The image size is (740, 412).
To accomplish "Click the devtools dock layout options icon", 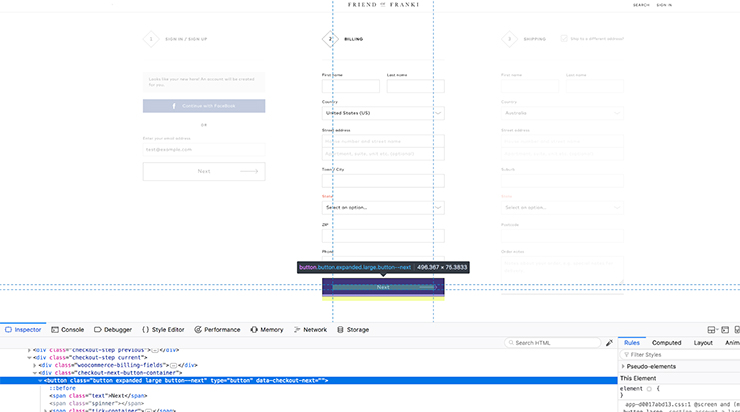I will (x=712, y=329).
